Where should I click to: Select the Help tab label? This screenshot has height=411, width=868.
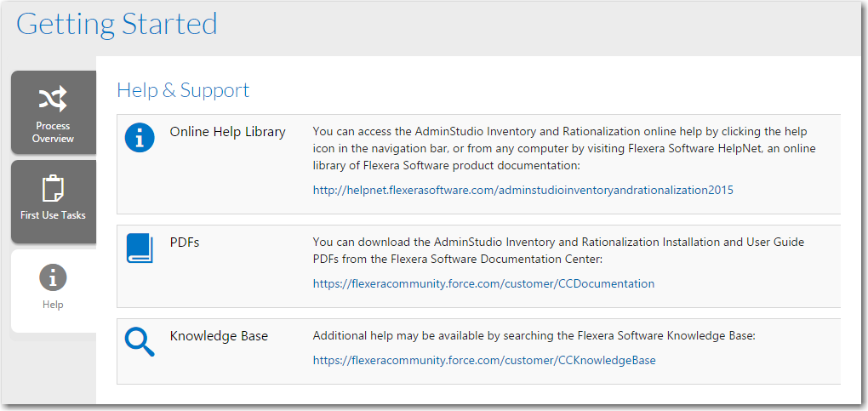[53, 305]
